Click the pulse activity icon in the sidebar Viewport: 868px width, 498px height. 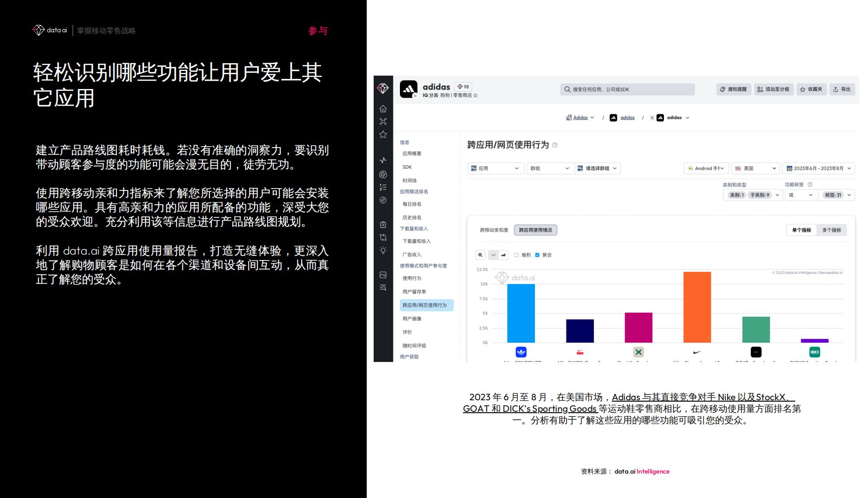(383, 160)
